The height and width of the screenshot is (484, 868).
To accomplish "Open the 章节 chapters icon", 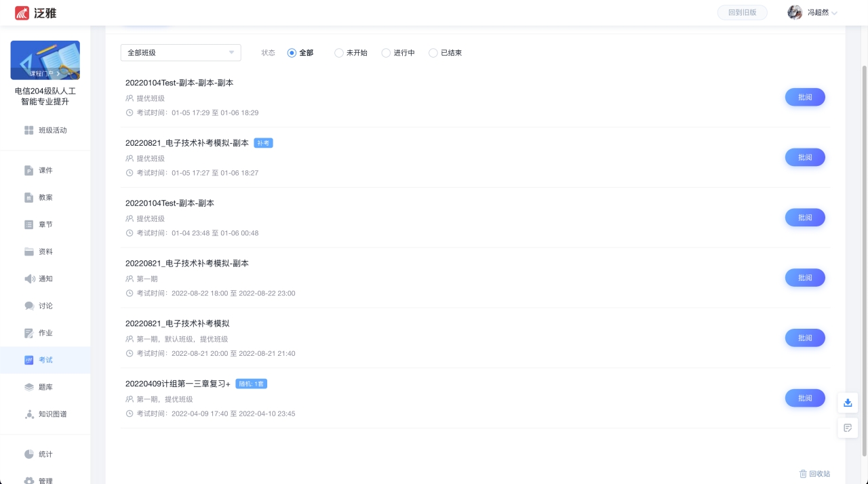I will coord(29,224).
